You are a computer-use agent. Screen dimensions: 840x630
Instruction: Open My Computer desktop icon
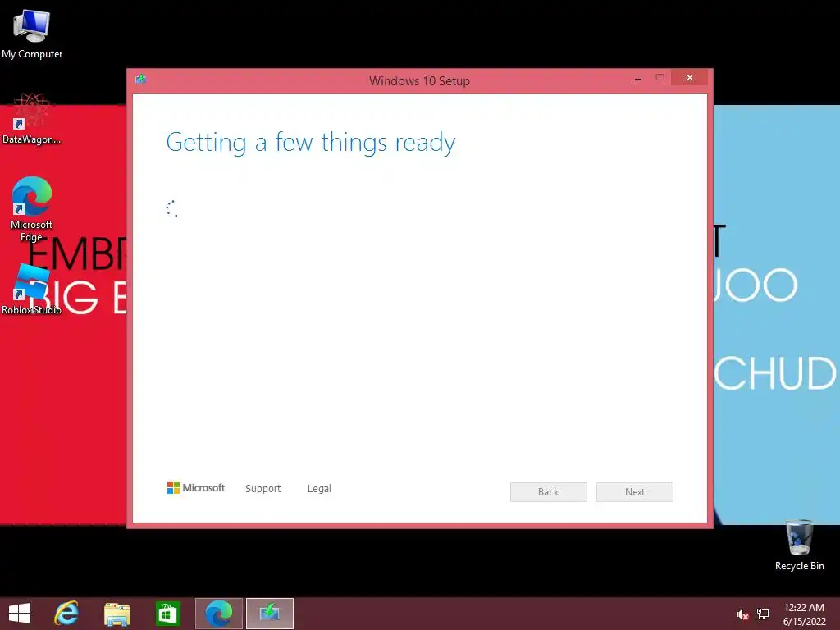[x=32, y=34]
